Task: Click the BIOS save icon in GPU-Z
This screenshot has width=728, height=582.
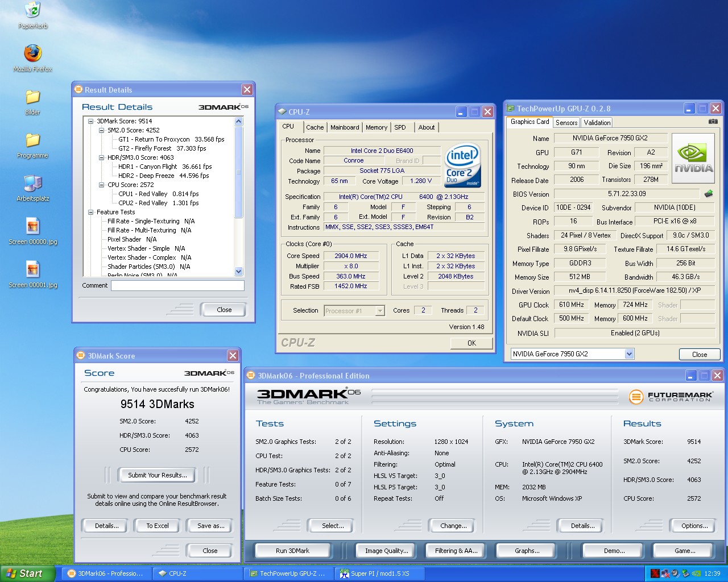Action: pyautogui.click(x=709, y=194)
